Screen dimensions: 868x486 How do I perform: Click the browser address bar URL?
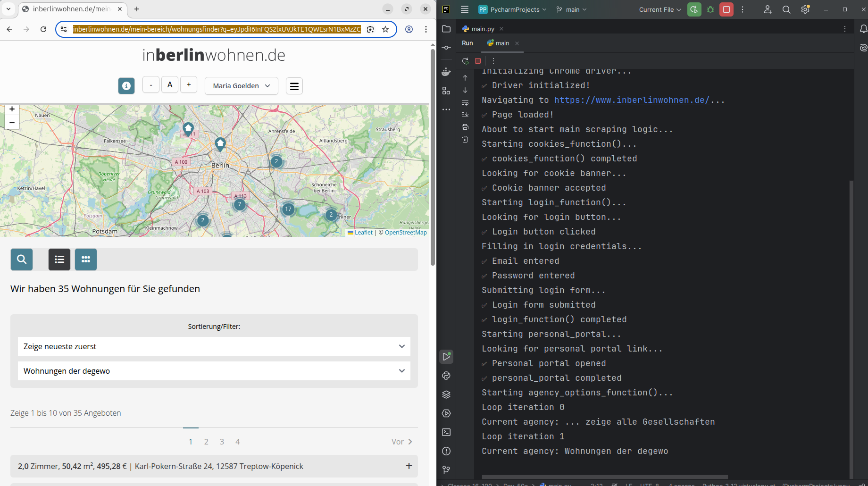(x=217, y=29)
